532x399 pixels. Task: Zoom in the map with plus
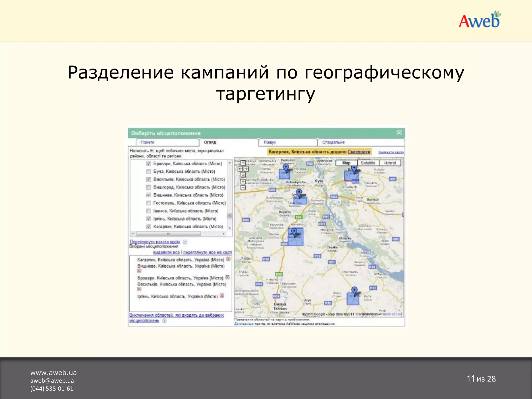click(243, 182)
